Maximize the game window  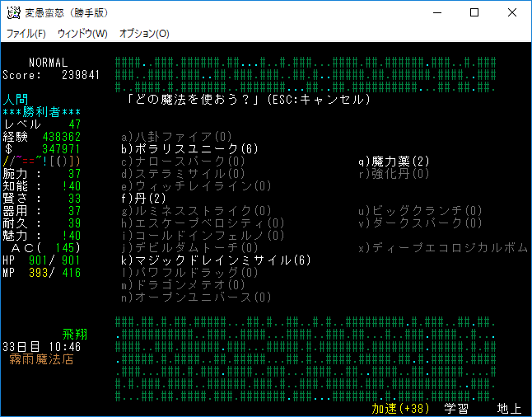474,13
